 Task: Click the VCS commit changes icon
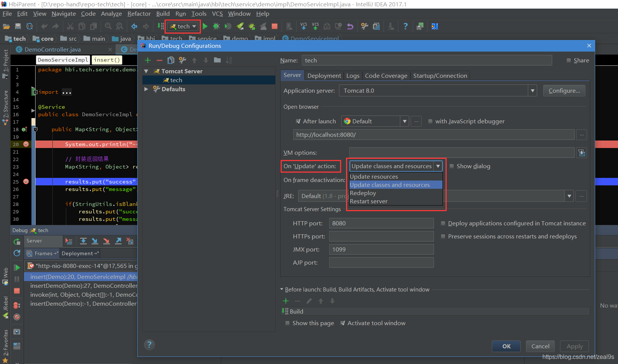pyautogui.click(x=315, y=26)
